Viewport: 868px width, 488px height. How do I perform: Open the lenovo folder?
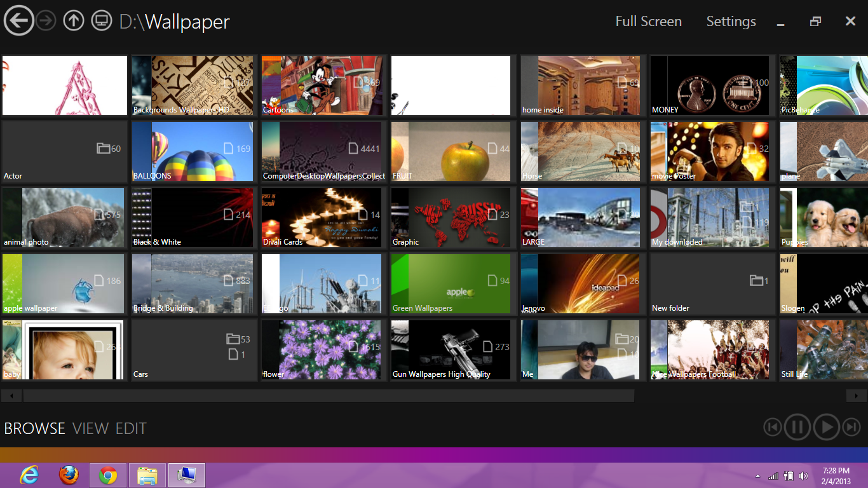[582, 283]
